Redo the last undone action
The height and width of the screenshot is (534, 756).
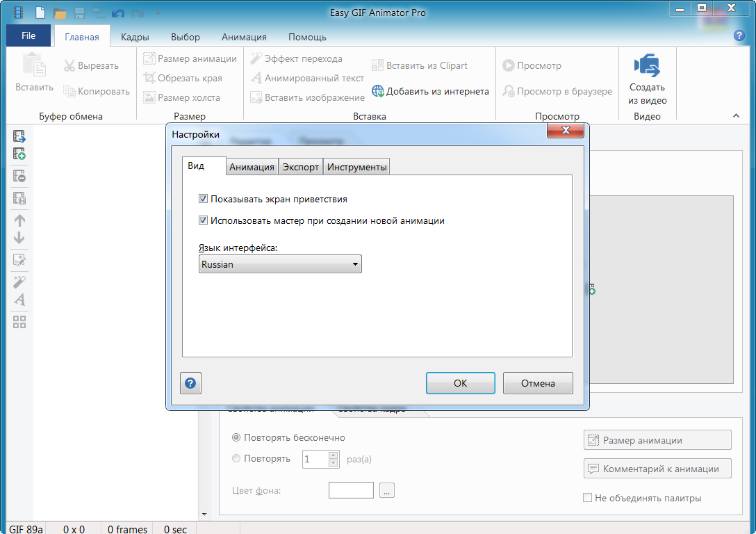tap(138, 13)
